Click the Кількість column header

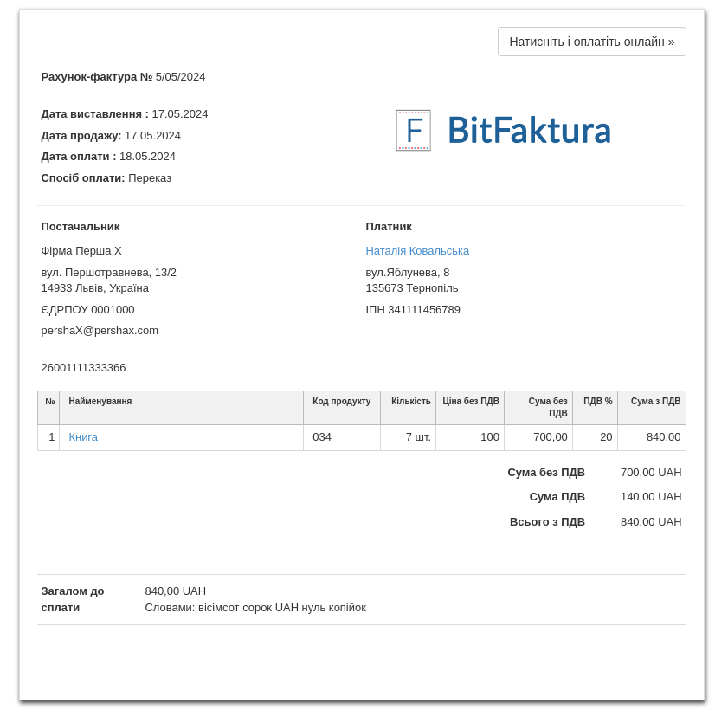410,402
